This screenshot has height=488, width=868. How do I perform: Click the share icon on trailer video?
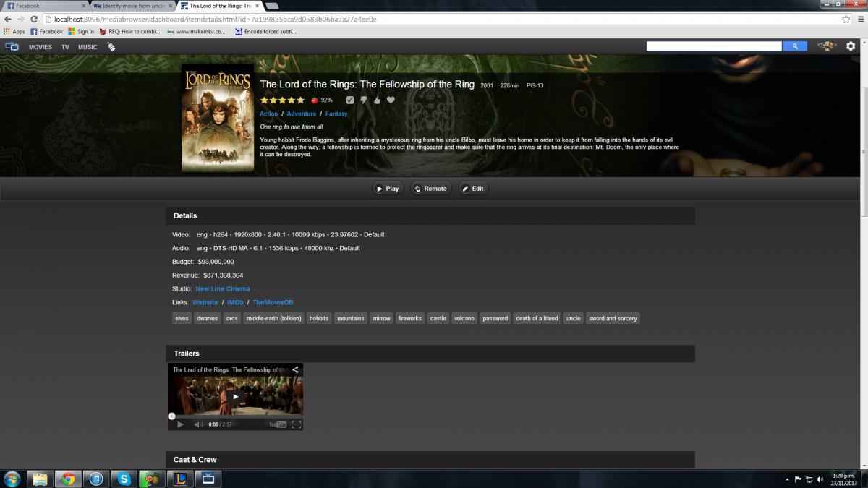point(295,369)
